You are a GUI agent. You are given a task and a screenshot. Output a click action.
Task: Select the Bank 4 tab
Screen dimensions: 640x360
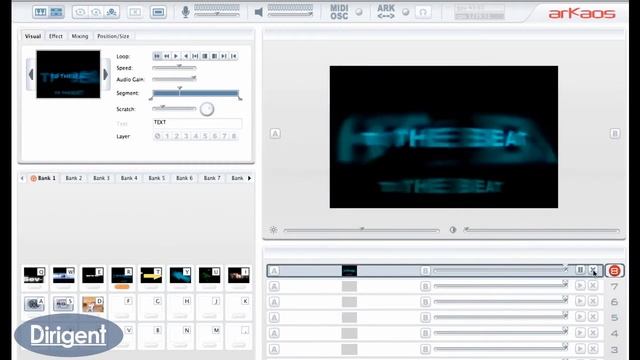pyautogui.click(x=129, y=178)
